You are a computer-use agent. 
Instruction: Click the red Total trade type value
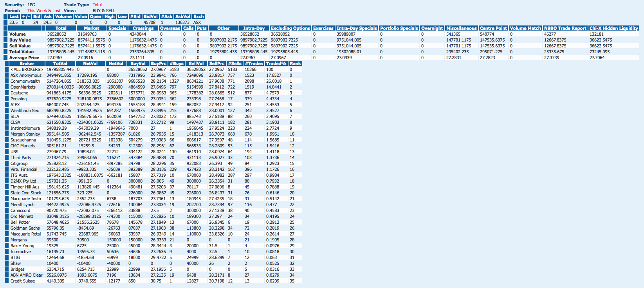click(x=97, y=5)
